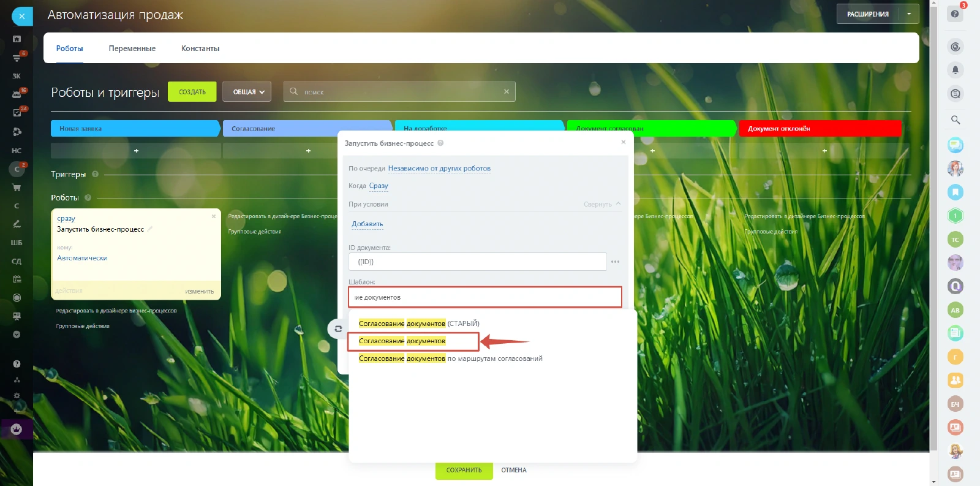Screen dimensions: 980x486
Task: Open the shopping cart icon in left menu
Action: (x=17, y=188)
